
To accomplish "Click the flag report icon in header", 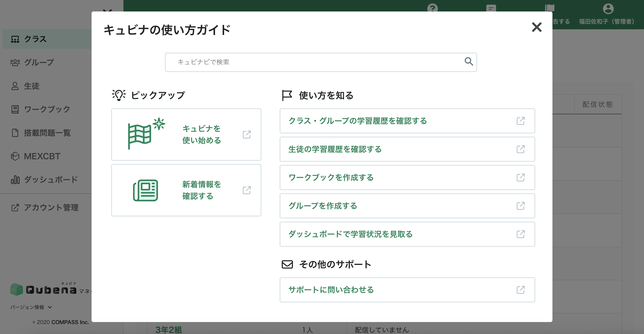I will tap(550, 8).
